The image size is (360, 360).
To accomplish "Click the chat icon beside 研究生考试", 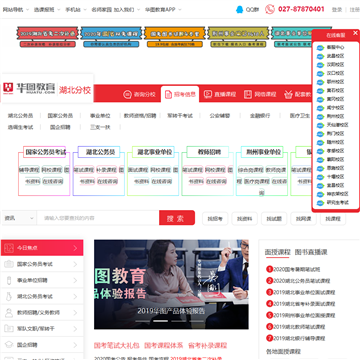I will pos(320,203).
